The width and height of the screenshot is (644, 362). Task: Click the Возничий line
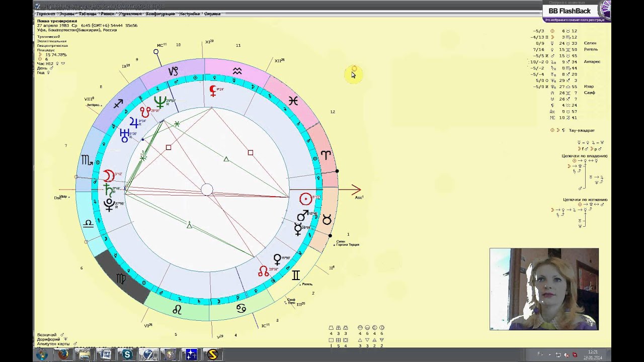tap(51, 334)
